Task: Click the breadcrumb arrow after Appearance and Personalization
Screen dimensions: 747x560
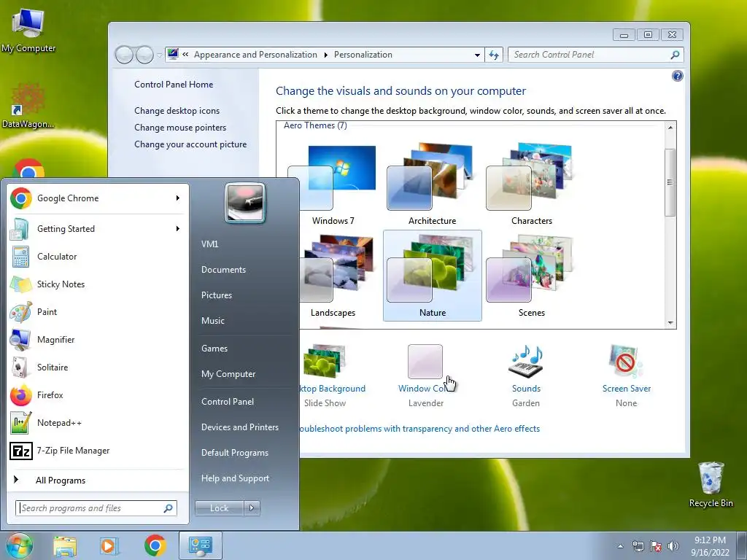Action: [x=326, y=55]
